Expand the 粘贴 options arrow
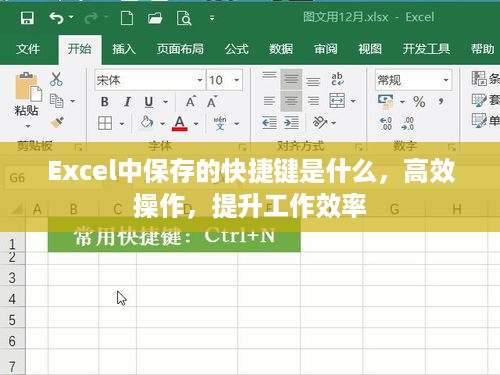Viewport: 500px width, 375px height. [x=28, y=126]
